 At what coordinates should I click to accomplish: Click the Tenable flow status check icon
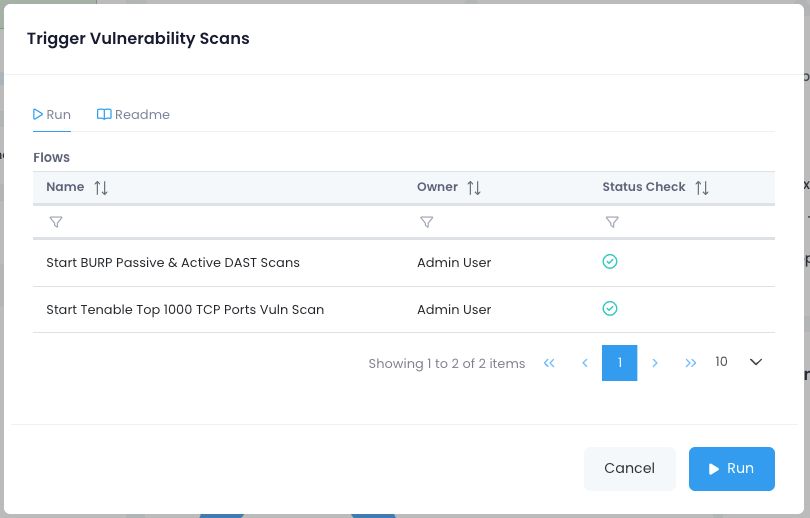[610, 309]
